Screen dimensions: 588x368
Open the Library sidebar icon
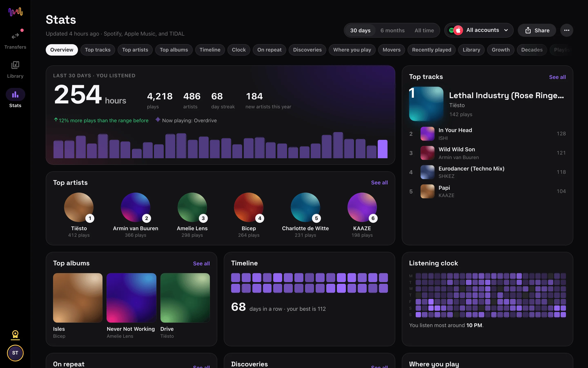point(15,65)
